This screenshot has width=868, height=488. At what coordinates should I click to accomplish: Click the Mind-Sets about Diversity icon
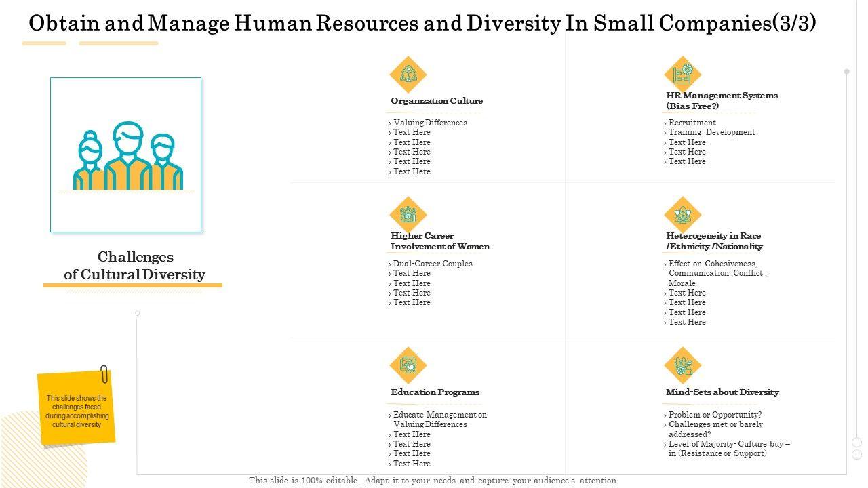(x=682, y=365)
